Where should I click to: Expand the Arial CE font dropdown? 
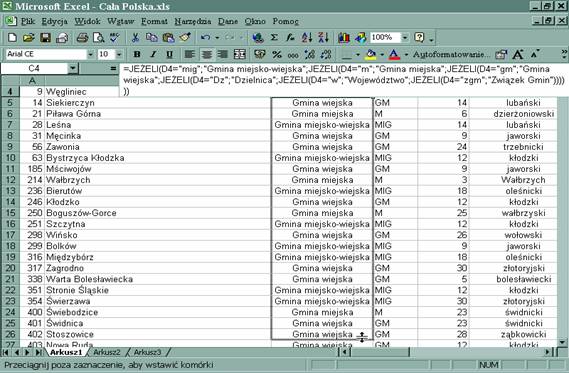point(90,54)
